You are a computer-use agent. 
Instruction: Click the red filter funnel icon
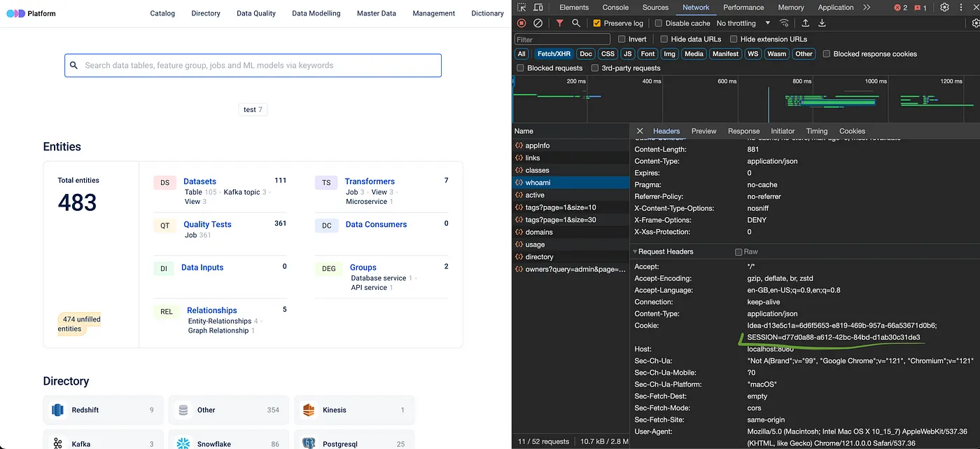[x=559, y=23]
